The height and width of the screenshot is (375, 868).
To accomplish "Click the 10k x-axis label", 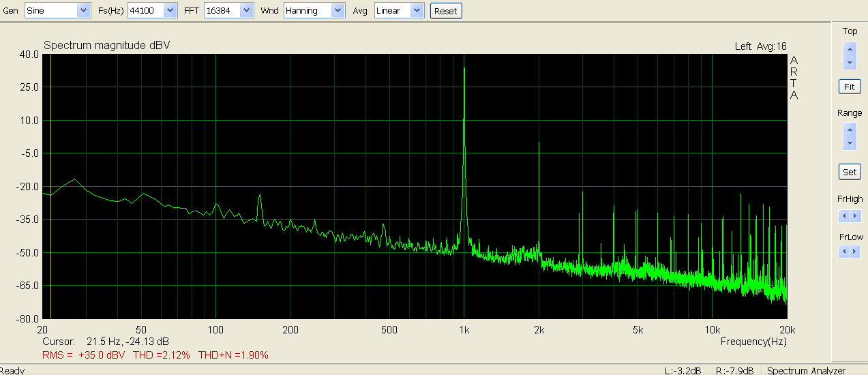I will 713,330.
